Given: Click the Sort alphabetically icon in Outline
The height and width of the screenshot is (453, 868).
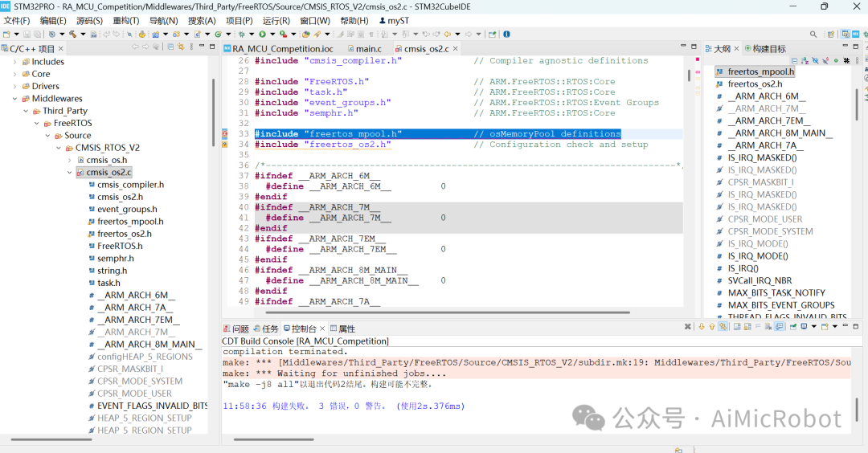Looking at the screenshot, I should 805,60.
